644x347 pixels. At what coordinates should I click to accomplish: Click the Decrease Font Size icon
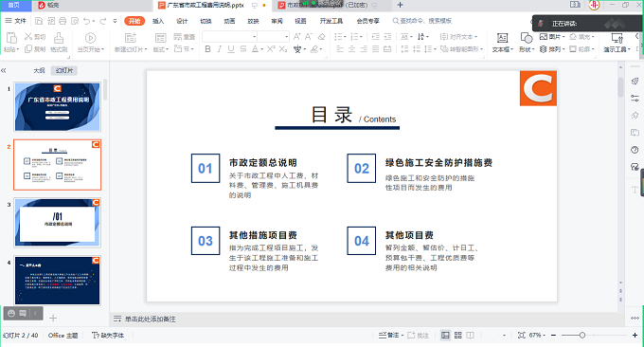(x=309, y=37)
